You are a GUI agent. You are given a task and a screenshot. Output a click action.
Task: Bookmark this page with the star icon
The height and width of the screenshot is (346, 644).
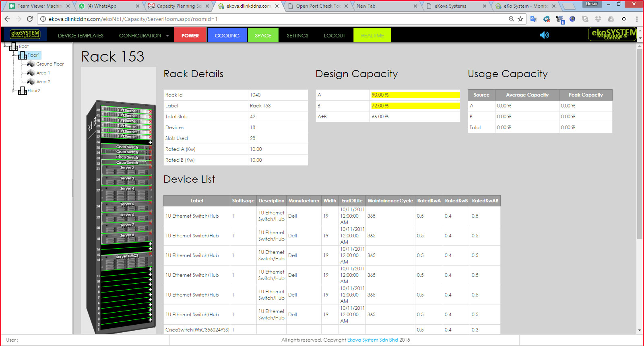point(520,19)
